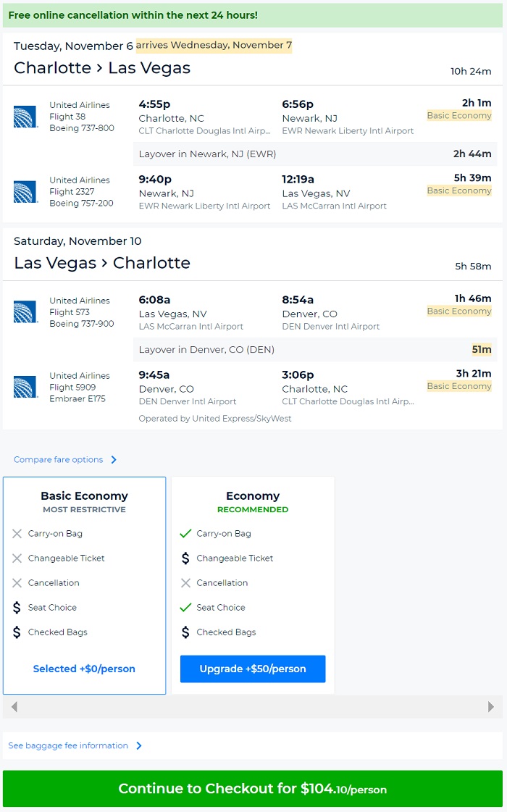Click United Airlines logo for Flight 5909
This screenshot has height=812, width=507.
coord(25,387)
